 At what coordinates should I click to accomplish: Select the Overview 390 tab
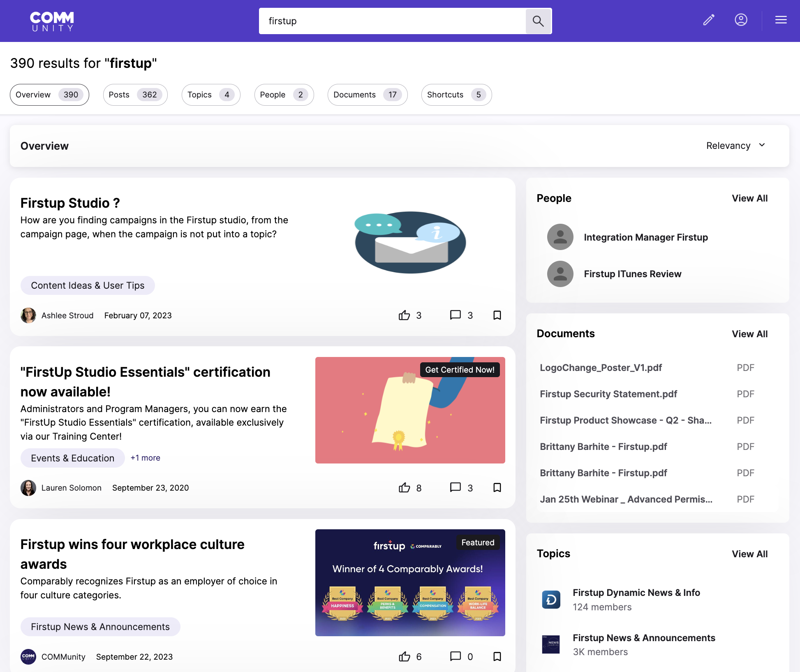tap(49, 95)
